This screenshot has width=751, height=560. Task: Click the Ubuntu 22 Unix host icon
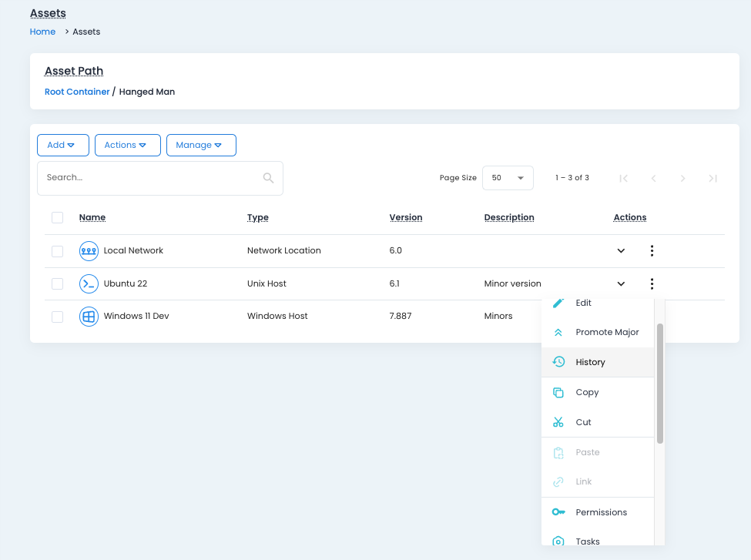(x=89, y=283)
